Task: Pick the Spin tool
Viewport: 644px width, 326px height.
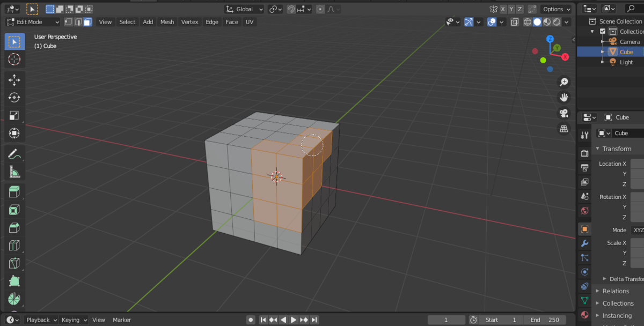Action: click(14, 299)
